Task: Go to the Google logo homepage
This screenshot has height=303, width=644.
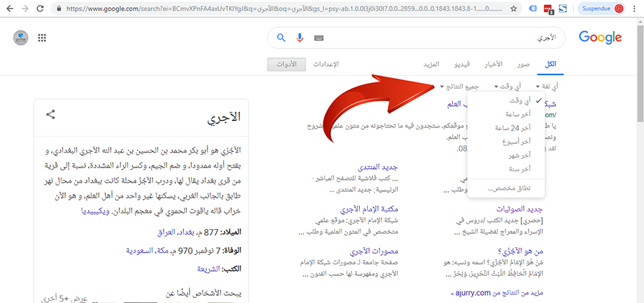Action: coord(600,38)
